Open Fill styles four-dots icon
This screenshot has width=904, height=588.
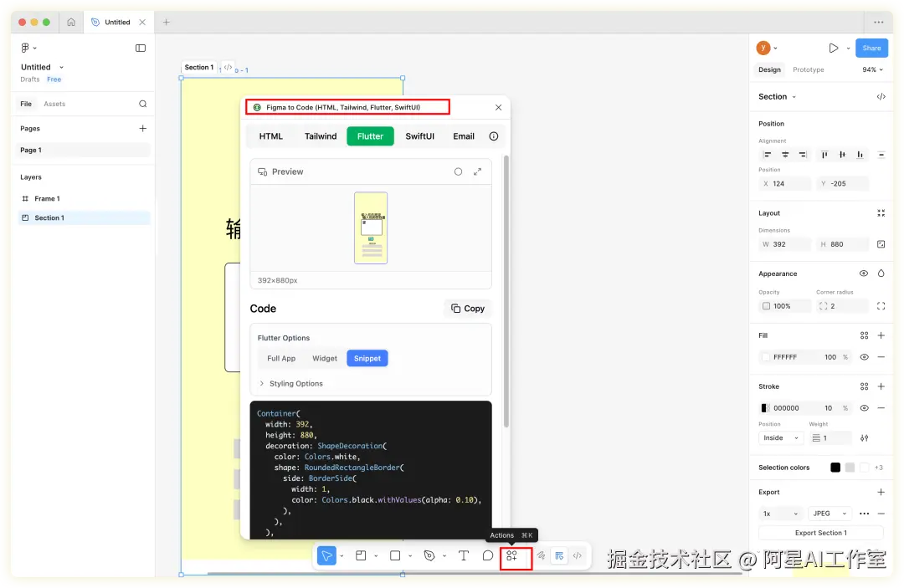[864, 335]
